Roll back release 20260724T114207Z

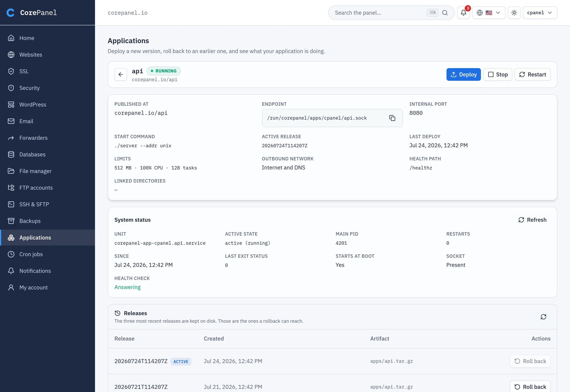click(x=530, y=361)
